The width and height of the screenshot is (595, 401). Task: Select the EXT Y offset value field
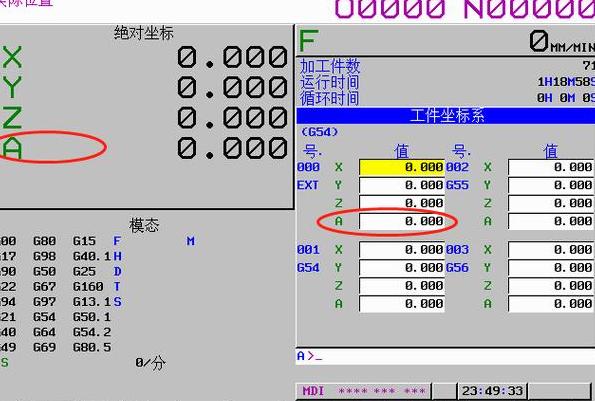pyautogui.click(x=402, y=185)
